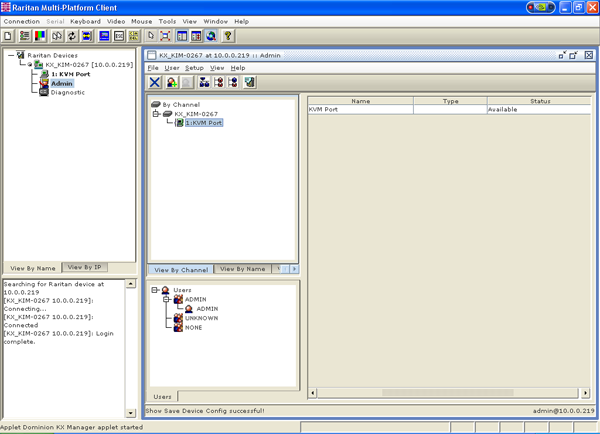Image resolution: width=600 pixels, height=434 pixels.
Task: Toggle Full Screen mode icon
Action: click(x=165, y=36)
